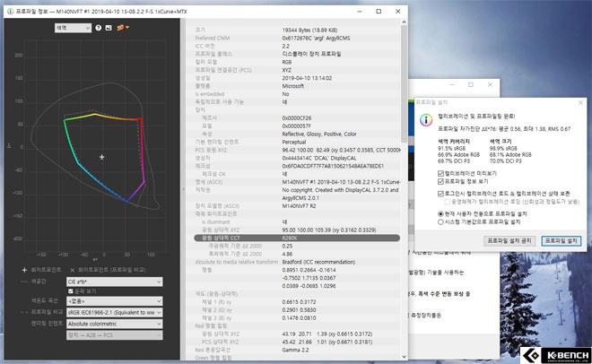Open the orange 3D view icon
592x364 pixels.
point(120,28)
